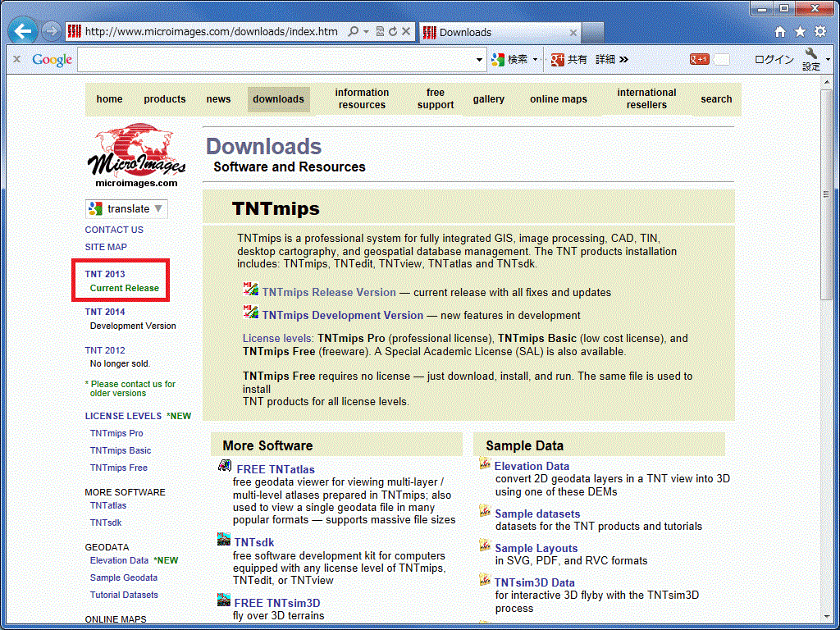Click the browser Back arrow button
Screen dimensions: 840x630
coord(22,32)
